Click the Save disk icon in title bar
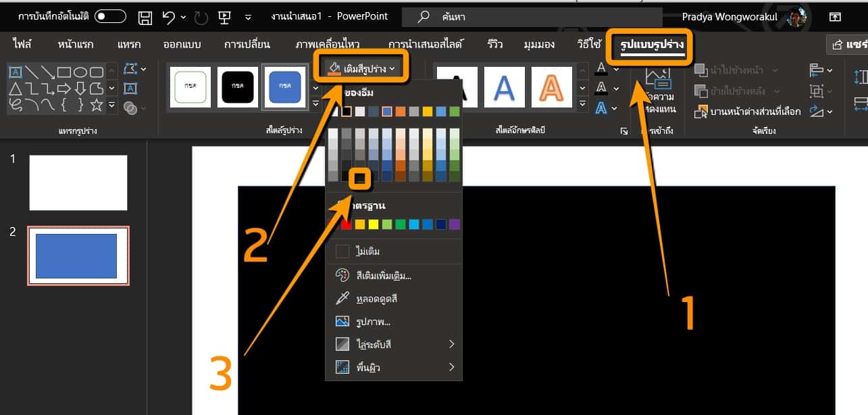This screenshot has width=868, height=415. pyautogui.click(x=145, y=17)
